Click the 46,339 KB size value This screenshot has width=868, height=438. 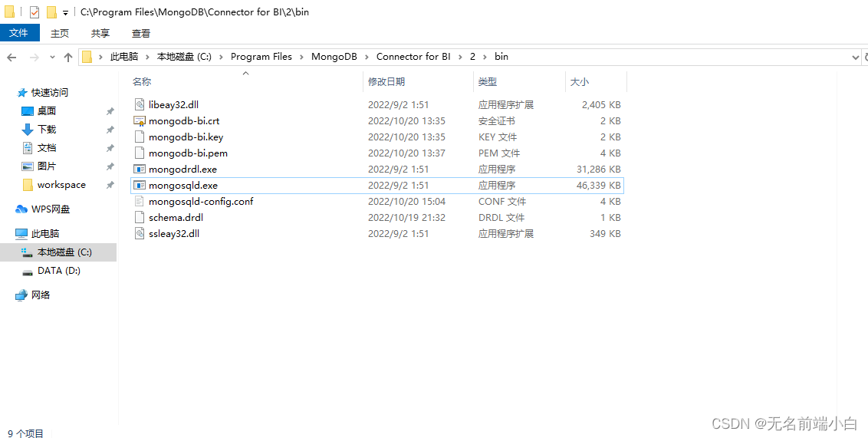coord(598,185)
